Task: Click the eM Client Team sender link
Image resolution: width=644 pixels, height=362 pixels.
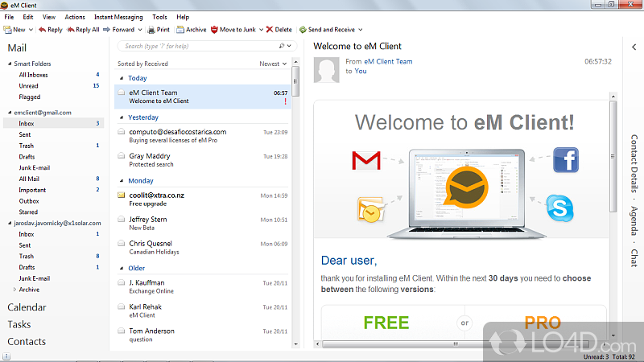Action: pos(388,61)
